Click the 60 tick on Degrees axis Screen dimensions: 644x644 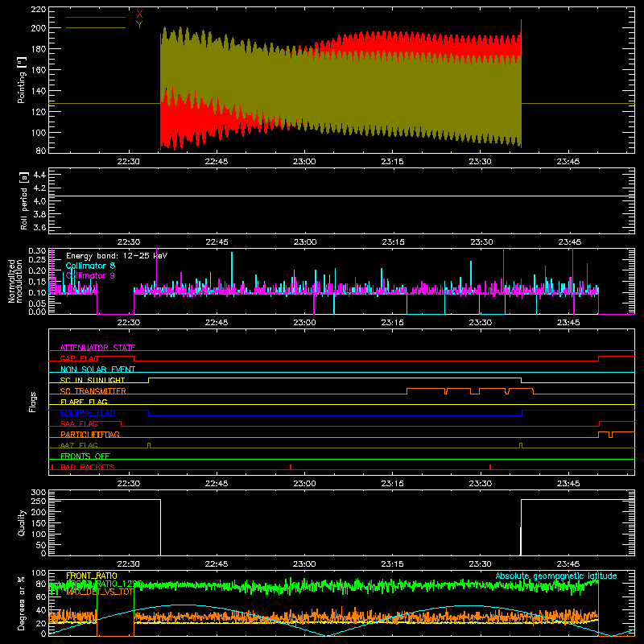click(x=41, y=597)
